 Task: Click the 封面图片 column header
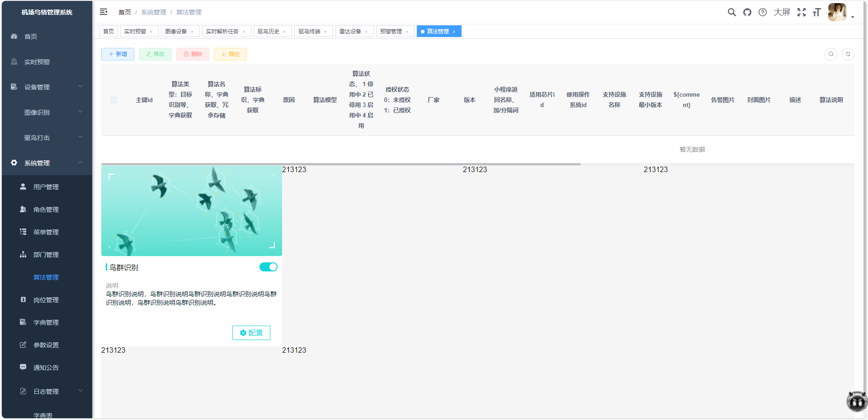(759, 100)
